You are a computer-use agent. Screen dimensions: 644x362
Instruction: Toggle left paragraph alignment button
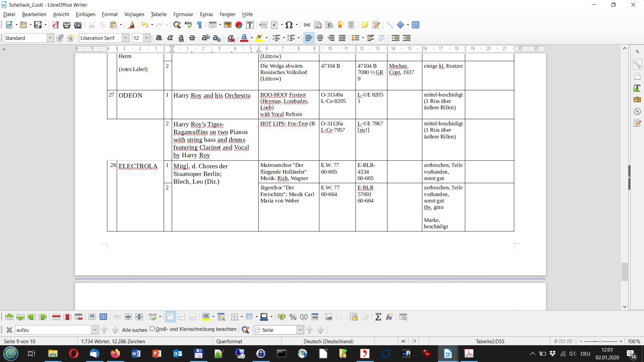309,38
